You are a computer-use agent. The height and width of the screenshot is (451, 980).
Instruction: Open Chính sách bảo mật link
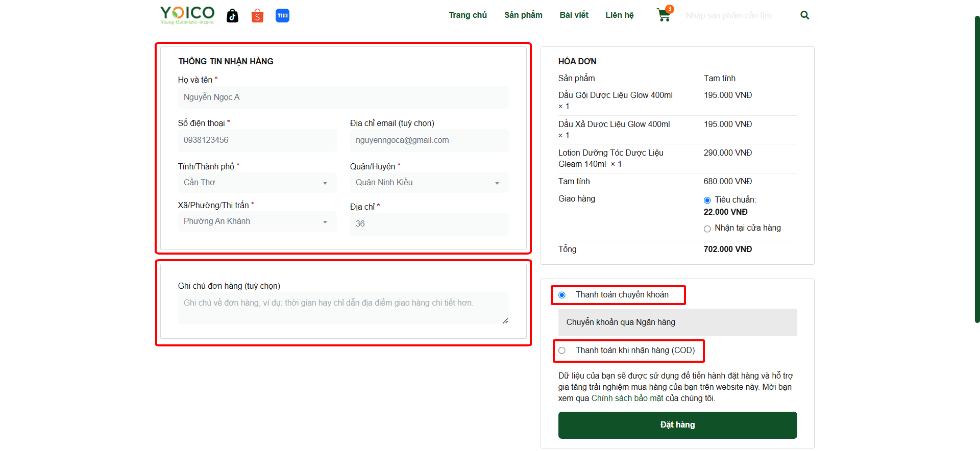pos(627,398)
